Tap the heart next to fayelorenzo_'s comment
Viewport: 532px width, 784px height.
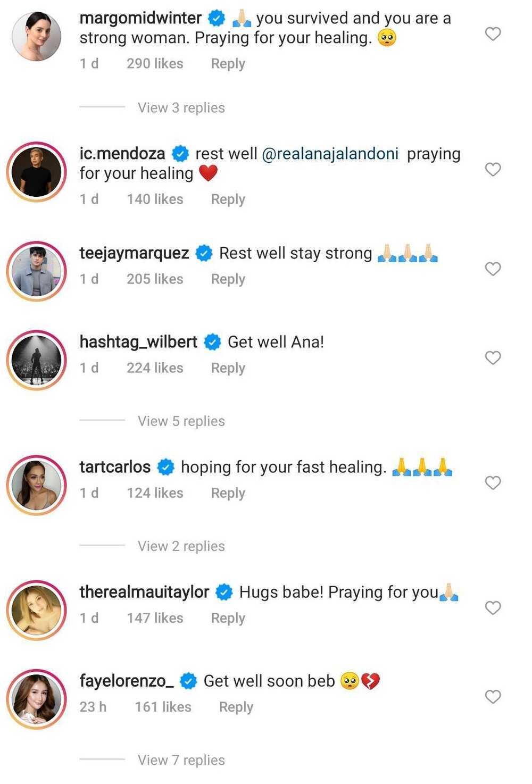493,697
